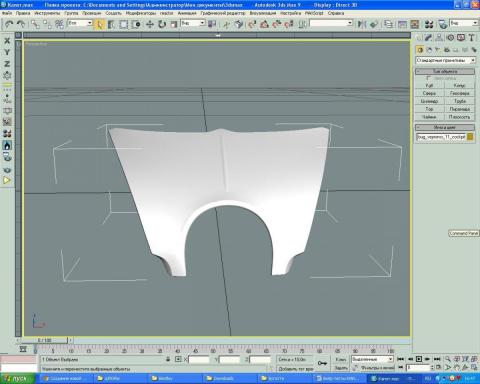
Task: Open the Material Editor spheres icon
Action: tap(429, 24)
